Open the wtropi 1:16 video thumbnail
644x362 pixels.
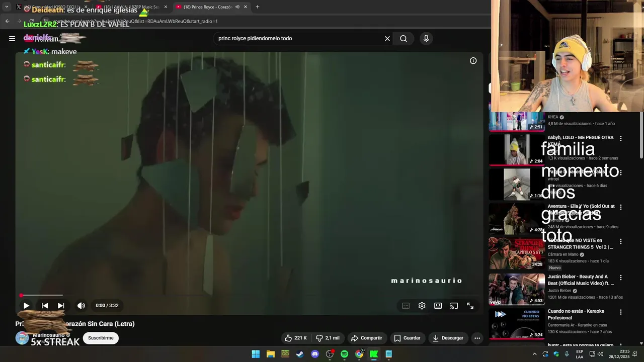click(x=517, y=184)
